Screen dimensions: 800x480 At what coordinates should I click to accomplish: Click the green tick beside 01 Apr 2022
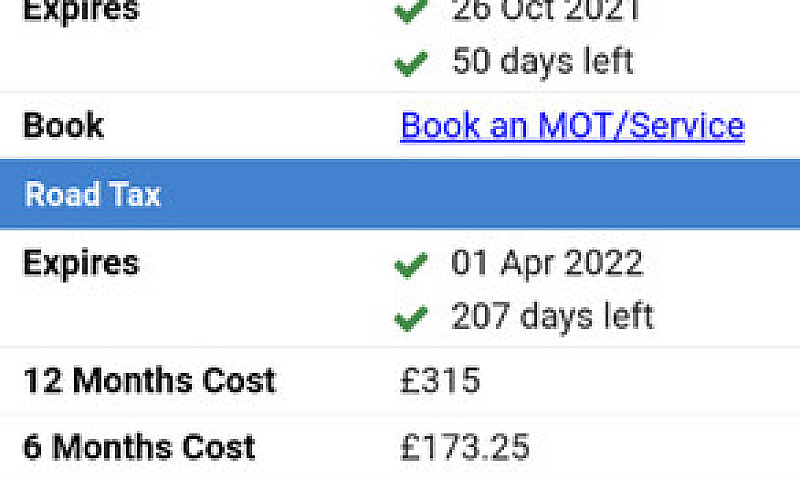[x=411, y=265]
